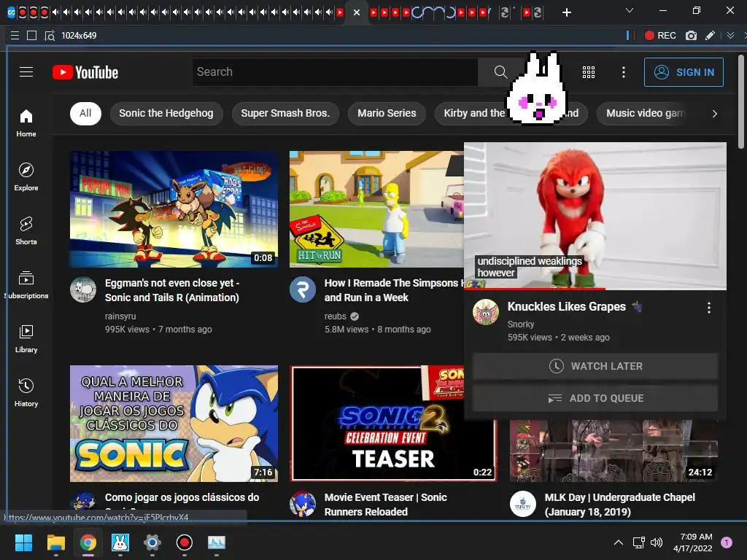Click reubs channel avatar
The image size is (747, 560).
[303, 289]
